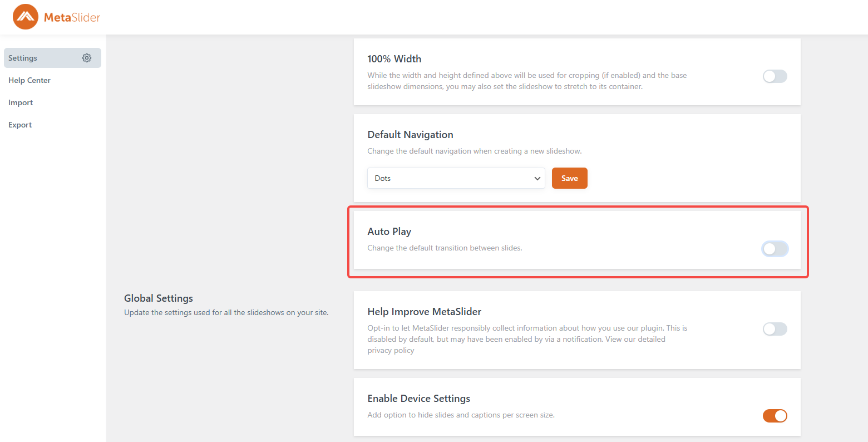Viewport: 868px width, 442px height.
Task: Click the MetaSlider orange logo icon
Action: click(x=26, y=17)
